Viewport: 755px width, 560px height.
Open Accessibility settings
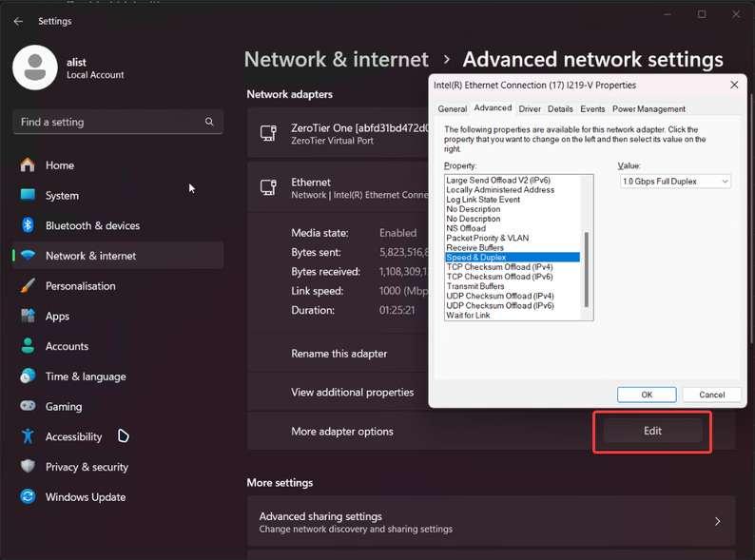(118, 436)
